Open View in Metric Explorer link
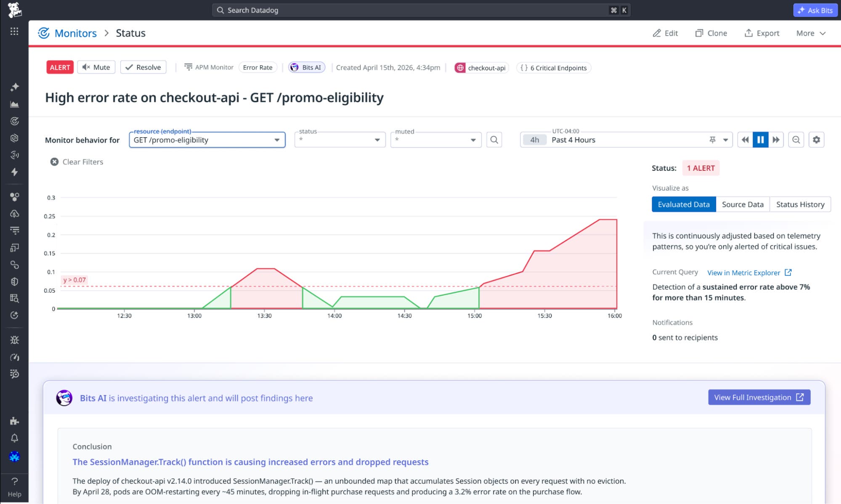This screenshot has height=504, width=841. point(749,273)
